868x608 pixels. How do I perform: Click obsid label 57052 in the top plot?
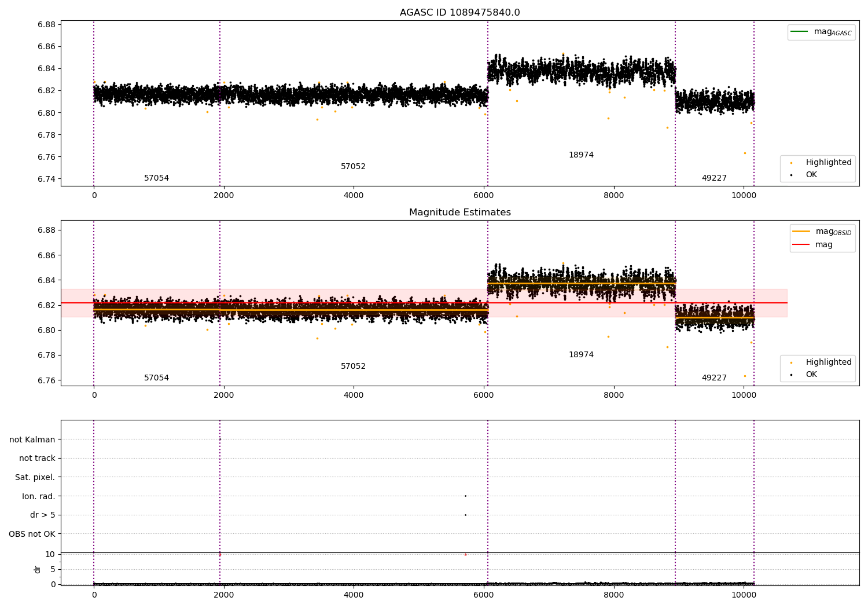click(x=353, y=167)
